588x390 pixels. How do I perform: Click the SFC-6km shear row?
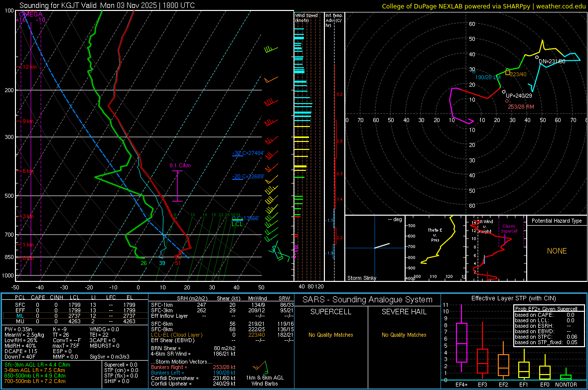[222, 324]
